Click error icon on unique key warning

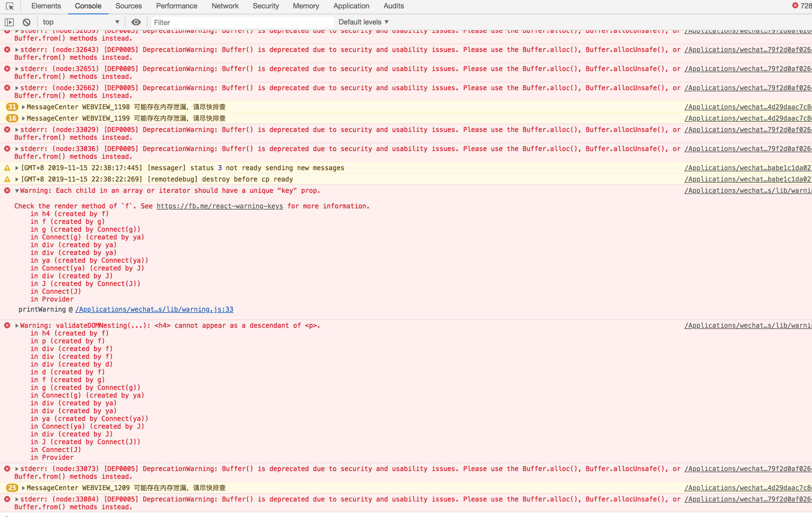click(x=7, y=190)
